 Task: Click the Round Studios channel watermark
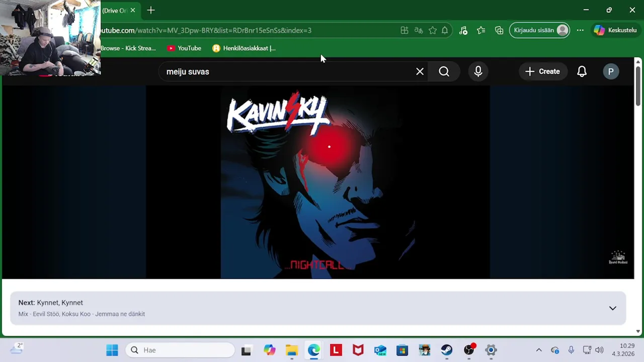coord(618,257)
